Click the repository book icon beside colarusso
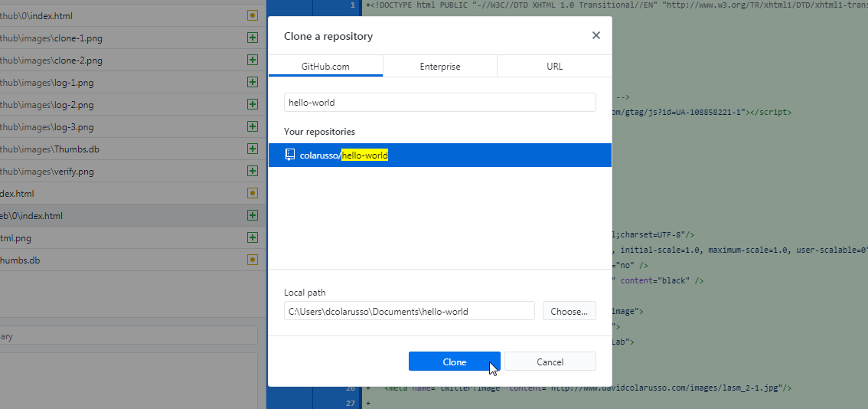868x409 pixels. (290, 155)
